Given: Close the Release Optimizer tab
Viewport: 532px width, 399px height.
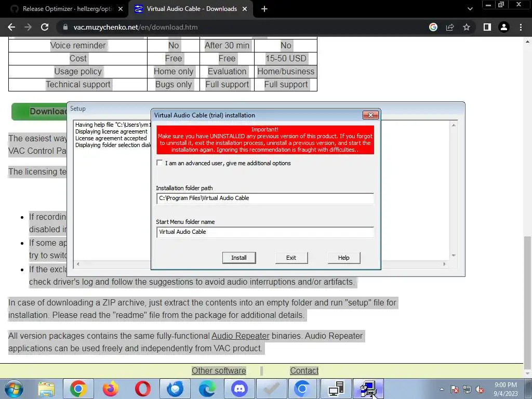Looking at the screenshot, I should coord(121,9).
